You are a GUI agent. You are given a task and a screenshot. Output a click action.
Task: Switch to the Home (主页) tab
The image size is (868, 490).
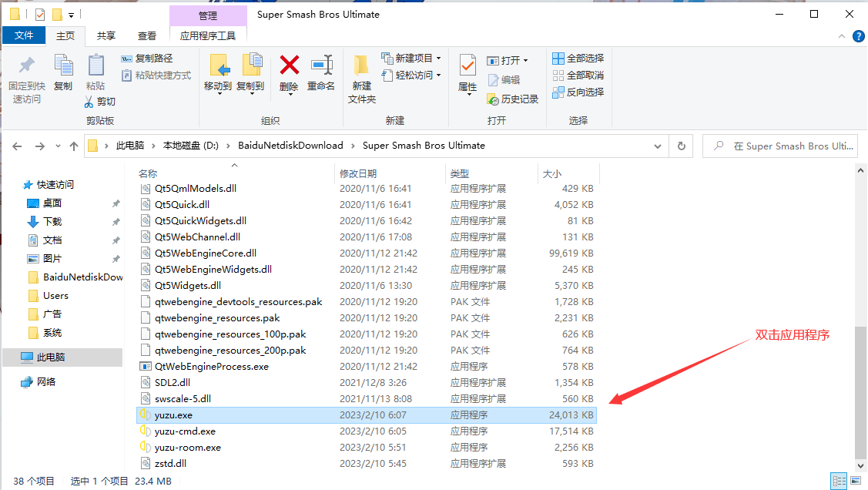[x=65, y=35]
